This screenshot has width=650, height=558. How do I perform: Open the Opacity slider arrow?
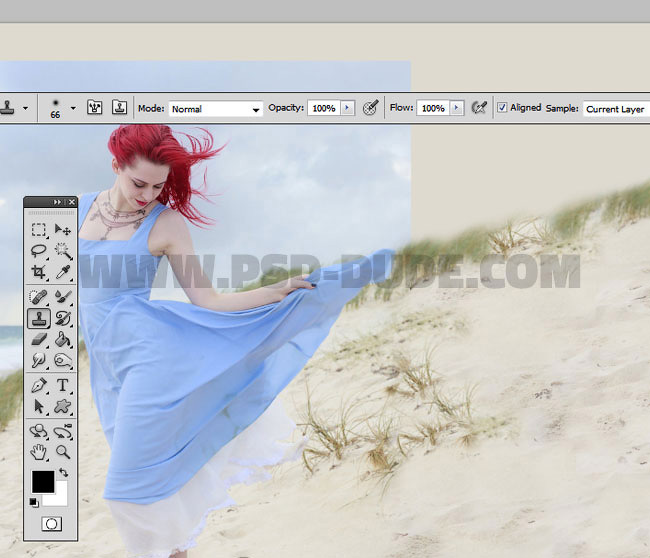[347, 108]
